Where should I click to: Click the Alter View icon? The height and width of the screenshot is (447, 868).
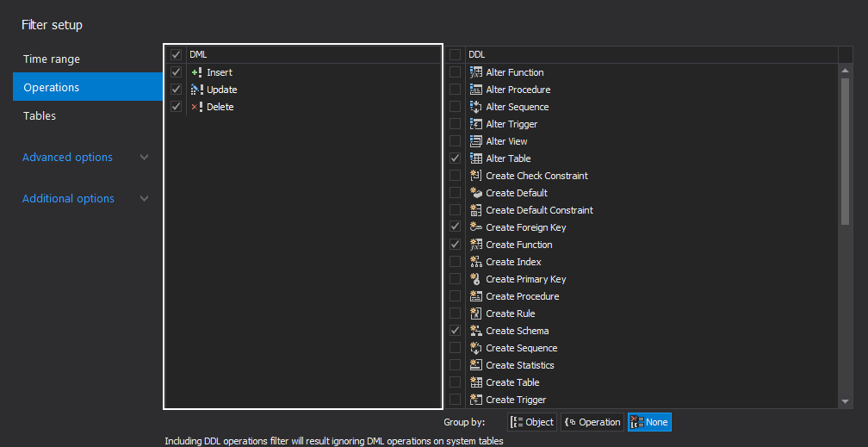[475, 141]
